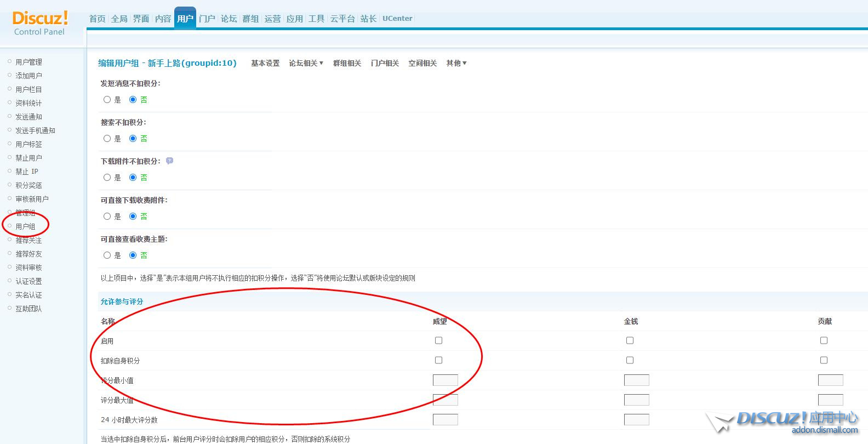Go to 首页 in top navigation
Screen dimensions: 868x444
[98, 19]
